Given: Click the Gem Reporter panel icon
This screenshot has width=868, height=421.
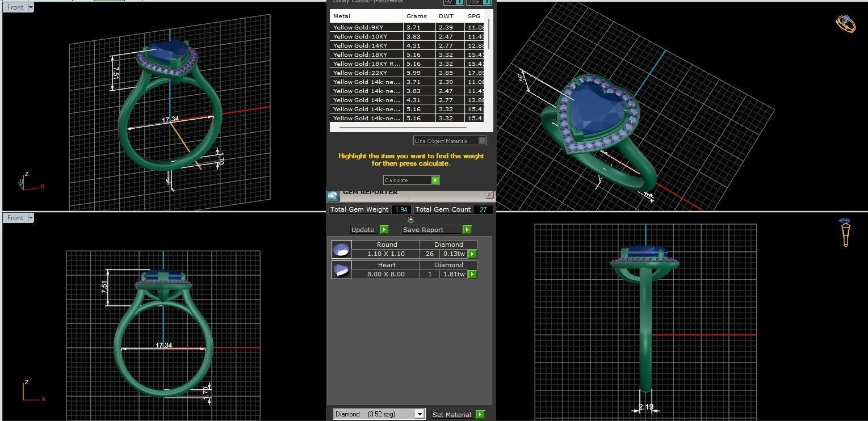Looking at the screenshot, I should [x=333, y=196].
